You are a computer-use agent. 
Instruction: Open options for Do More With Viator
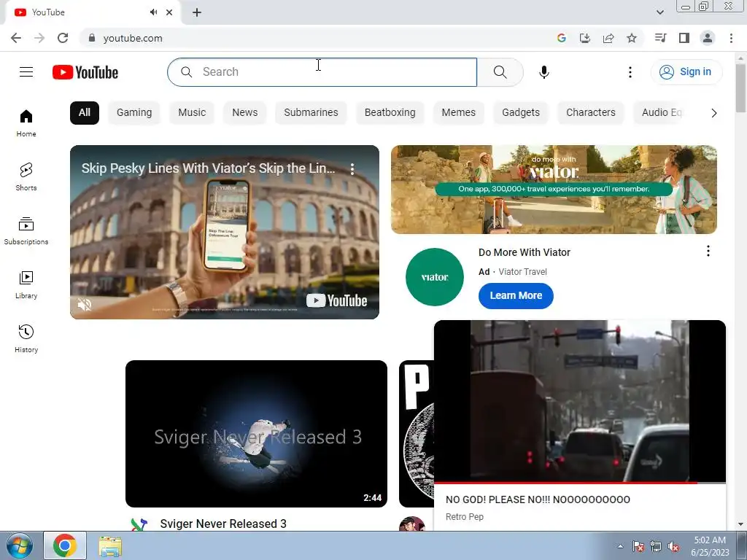click(708, 251)
